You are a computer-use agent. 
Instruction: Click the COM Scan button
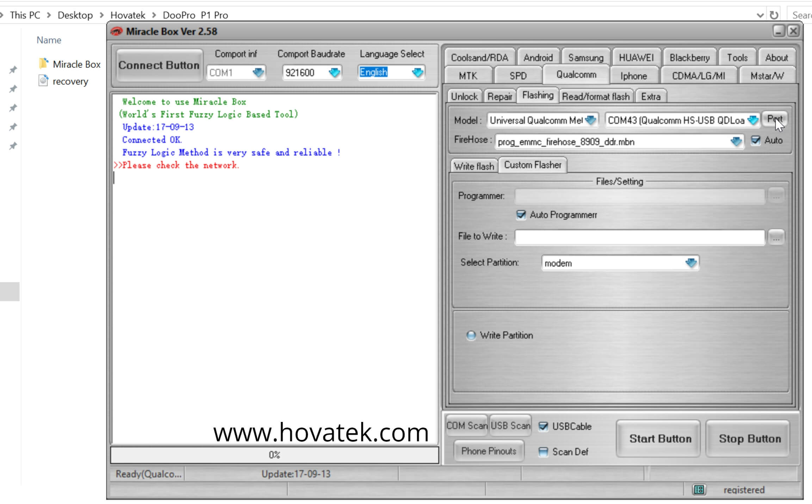467,426
